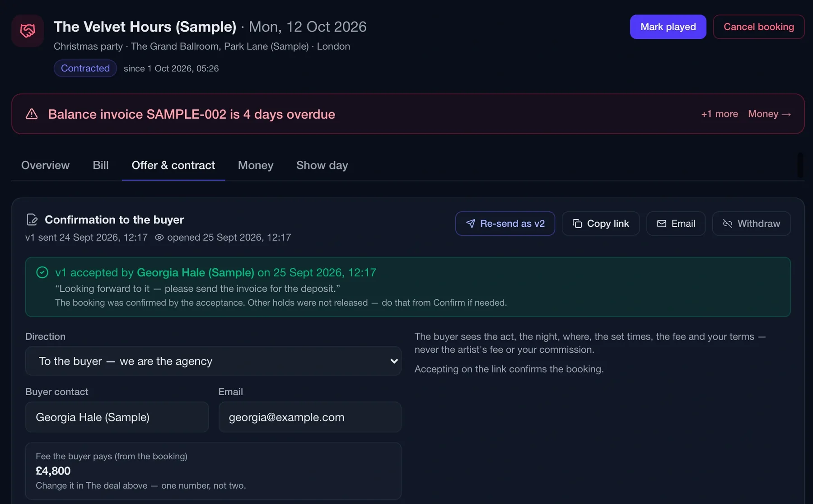Click the overdue invoice SAMPLE-002 message

pyautogui.click(x=192, y=114)
